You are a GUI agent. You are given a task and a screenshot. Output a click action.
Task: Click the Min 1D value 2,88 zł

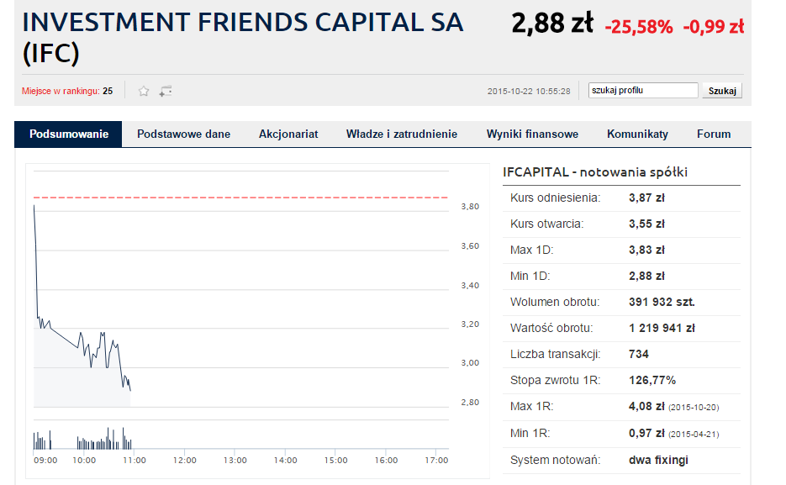[x=647, y=276]
